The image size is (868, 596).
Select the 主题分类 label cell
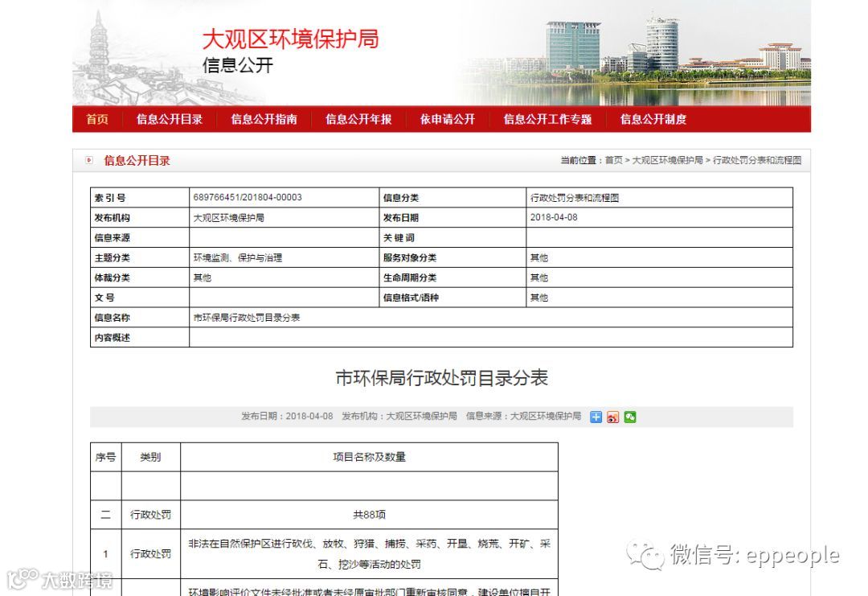140,257
